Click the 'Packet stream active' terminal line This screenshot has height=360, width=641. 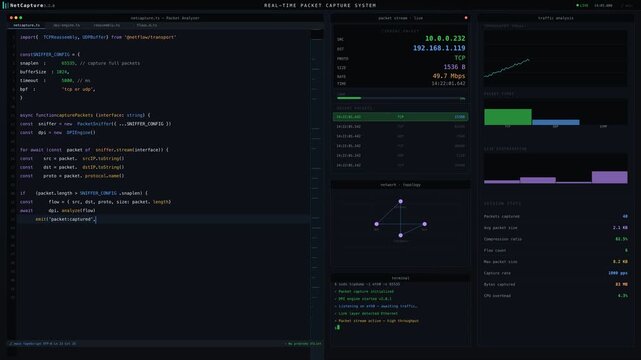377,321
